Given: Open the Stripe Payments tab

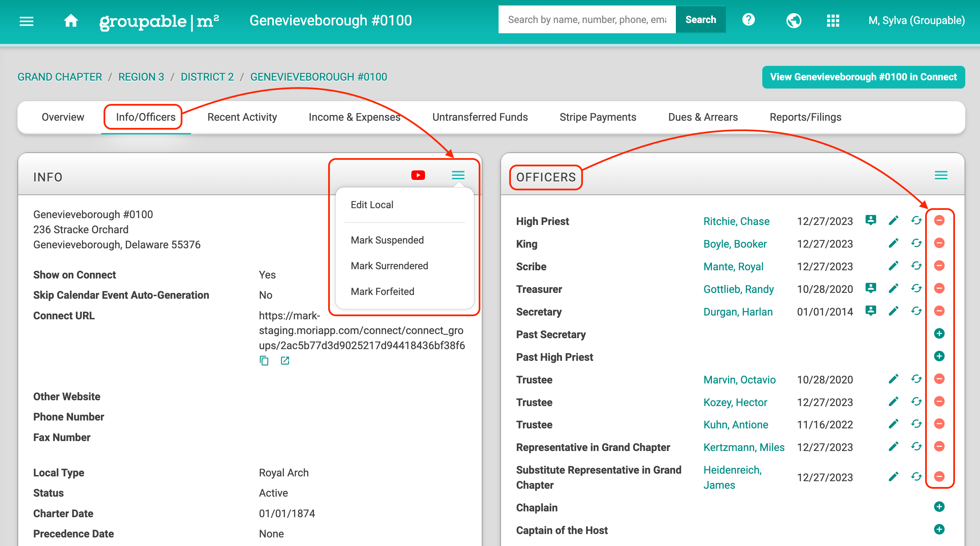Looking at the screenshot, I should point(598,117).
